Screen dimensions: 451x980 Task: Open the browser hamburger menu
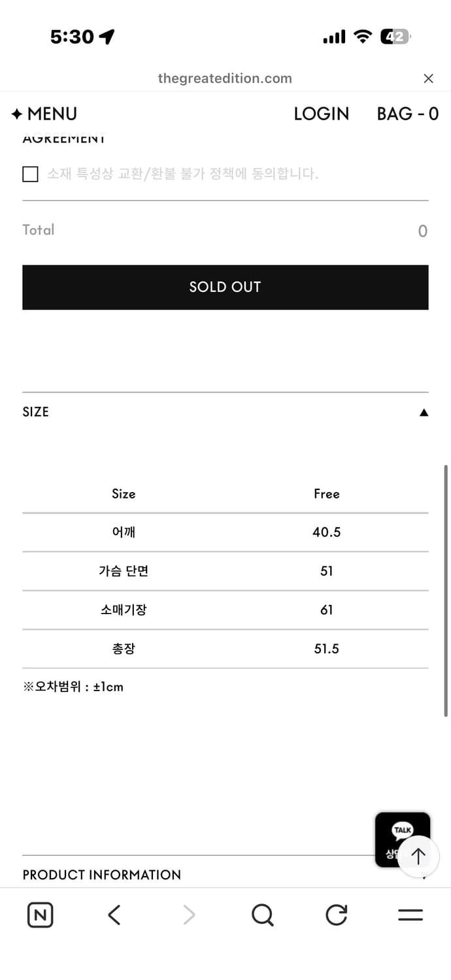click(410, 915)
